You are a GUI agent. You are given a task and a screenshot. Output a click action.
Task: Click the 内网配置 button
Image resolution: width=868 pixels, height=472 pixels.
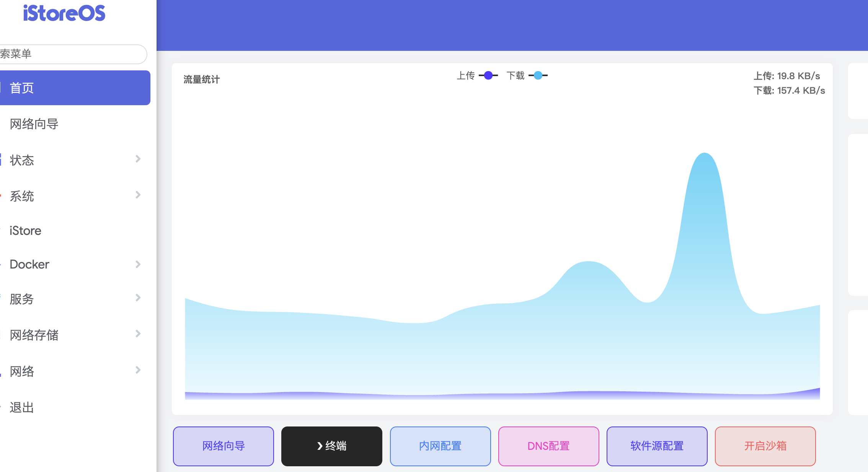pos(440,446)
